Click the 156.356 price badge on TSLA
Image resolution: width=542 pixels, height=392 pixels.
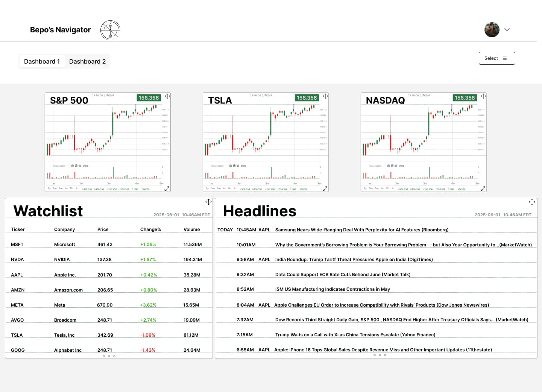pyautogui.click(x=307, y=98)
